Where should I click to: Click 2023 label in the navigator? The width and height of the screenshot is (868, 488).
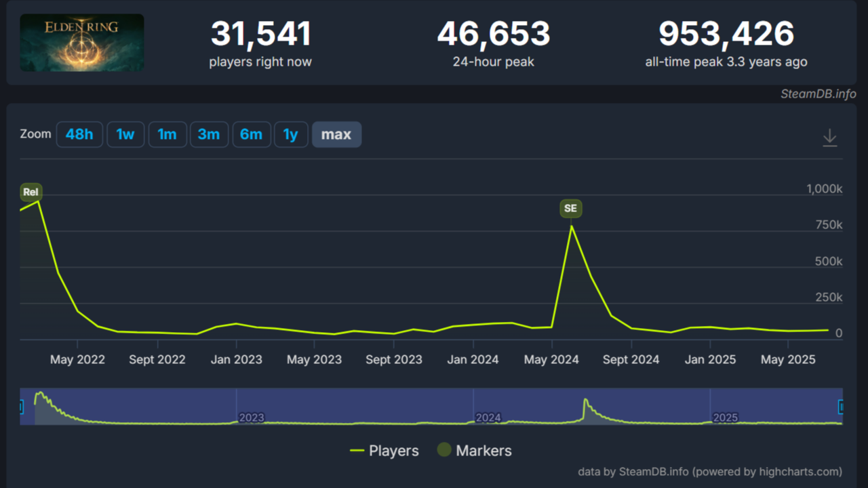[251, 418]
